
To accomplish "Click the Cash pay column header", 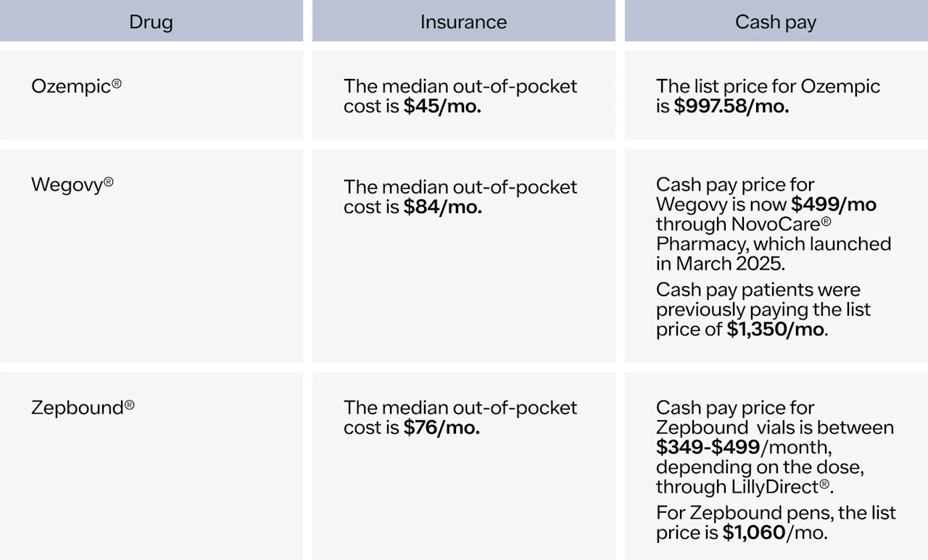I will [775, 22].
